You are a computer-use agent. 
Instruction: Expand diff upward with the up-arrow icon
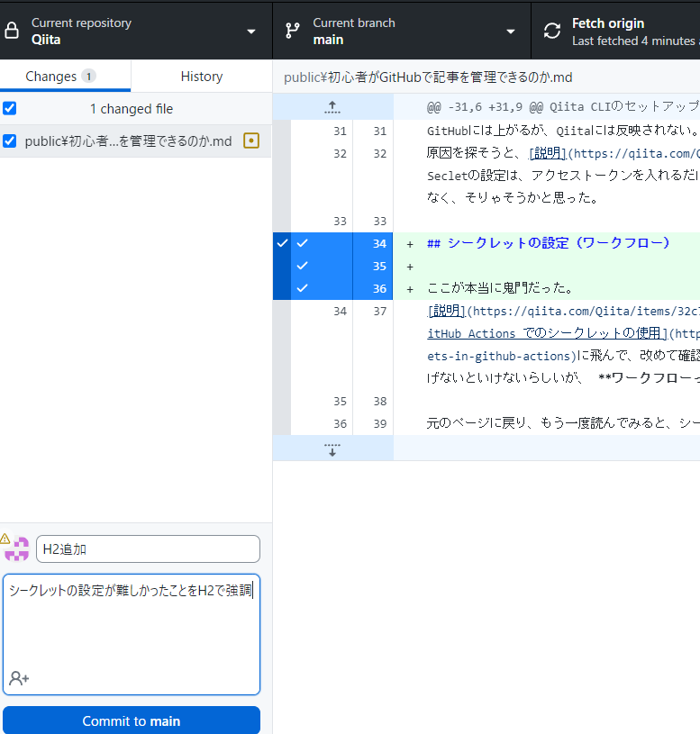click(332, 107)
